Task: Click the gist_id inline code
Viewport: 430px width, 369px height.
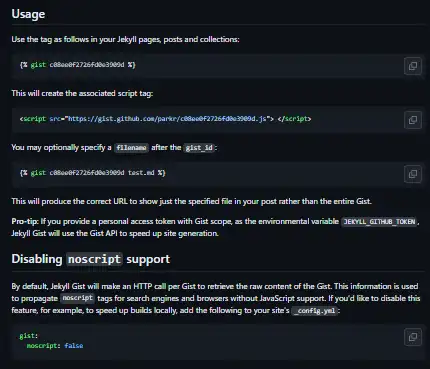Action: click(x=199, y=148)
